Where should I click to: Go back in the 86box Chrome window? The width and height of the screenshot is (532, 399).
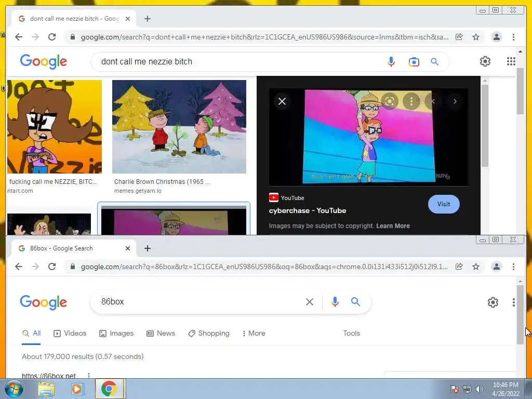pyautogui.click(x=19, y=267)
